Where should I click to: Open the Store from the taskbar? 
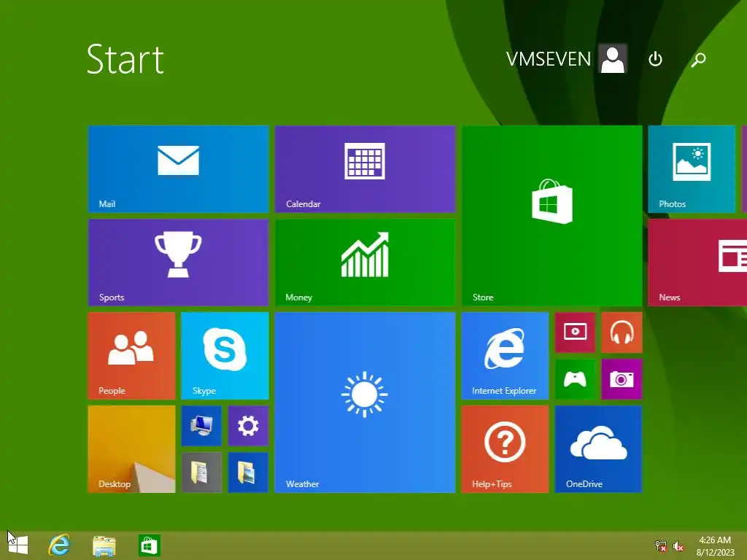(149, 545)
